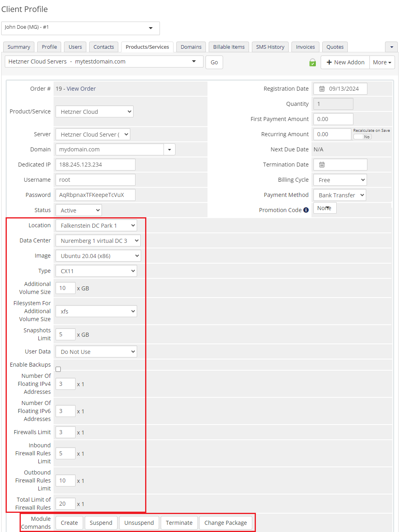Open the Data Center dropdown

point(98,240)
